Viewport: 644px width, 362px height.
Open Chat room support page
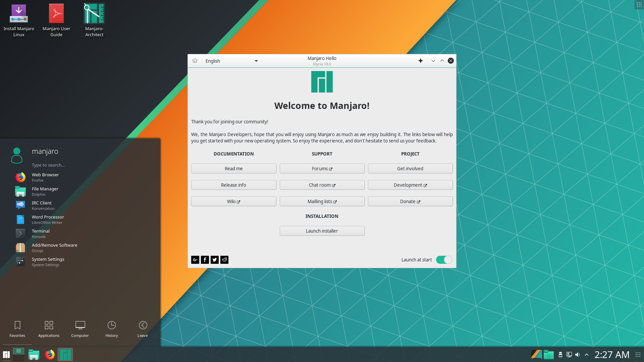(x=322, y=185)
